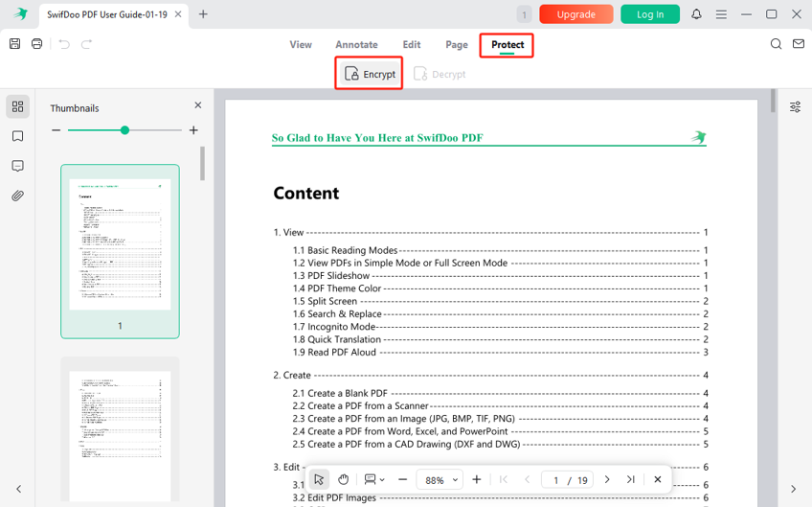
Task: Select the Protect tab
Action: pyautogui.click(x=507, y=45)
